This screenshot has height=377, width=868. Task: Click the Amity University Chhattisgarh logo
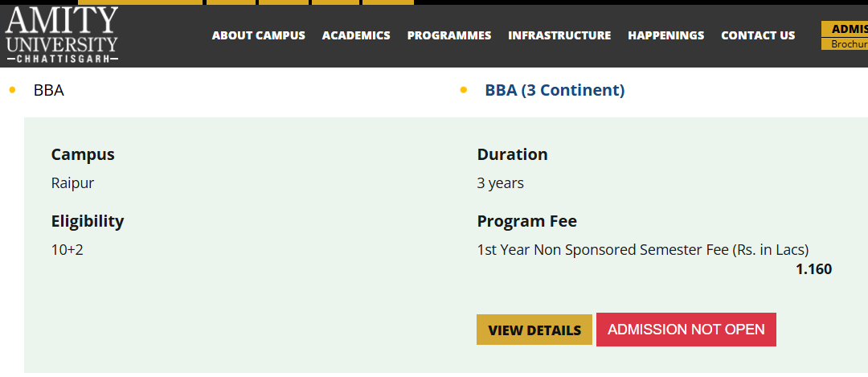point(61,35)
